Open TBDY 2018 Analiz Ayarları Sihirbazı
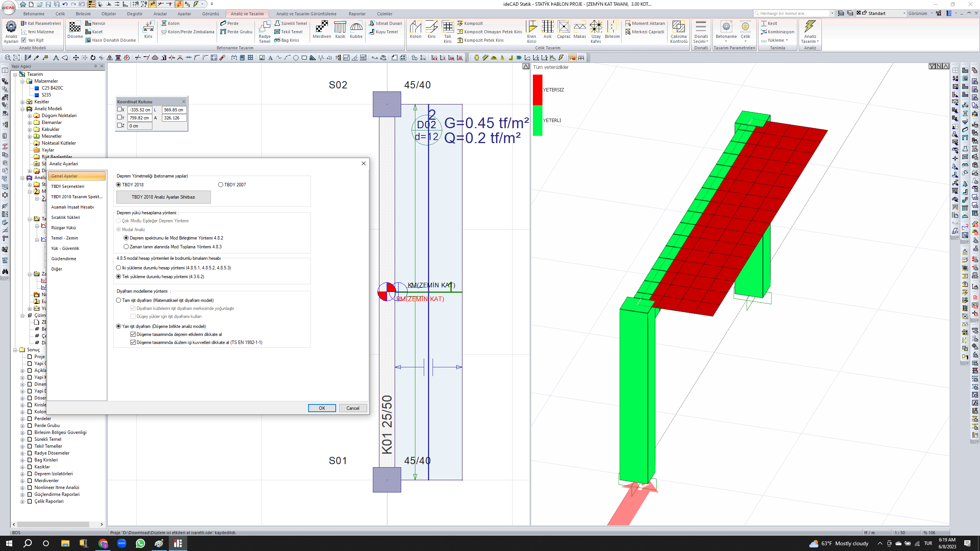The width and height of the screenshot is (980, 551). coord(163,197)
